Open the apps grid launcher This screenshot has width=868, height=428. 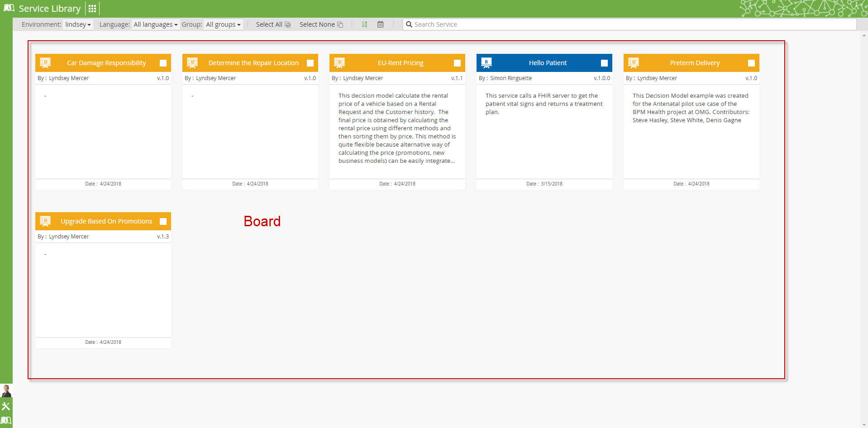point(92,9)
